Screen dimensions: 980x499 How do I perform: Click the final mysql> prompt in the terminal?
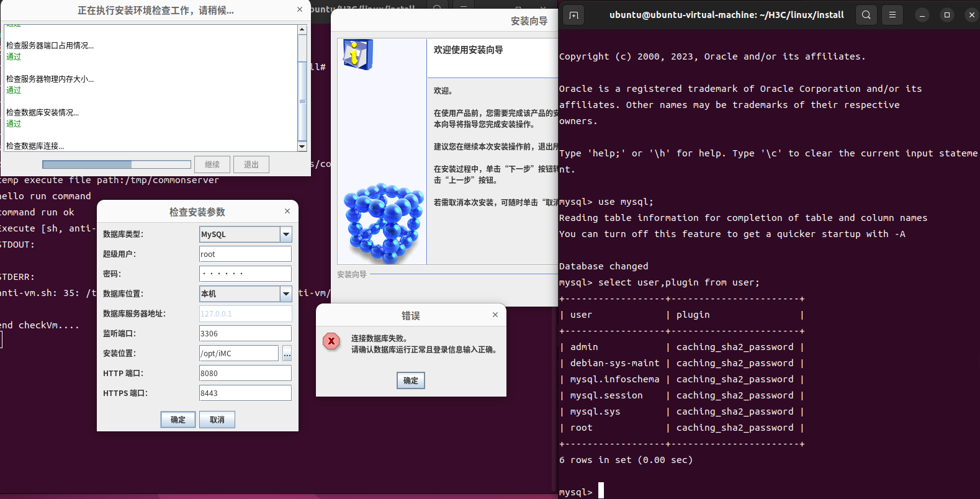point(576,492)
